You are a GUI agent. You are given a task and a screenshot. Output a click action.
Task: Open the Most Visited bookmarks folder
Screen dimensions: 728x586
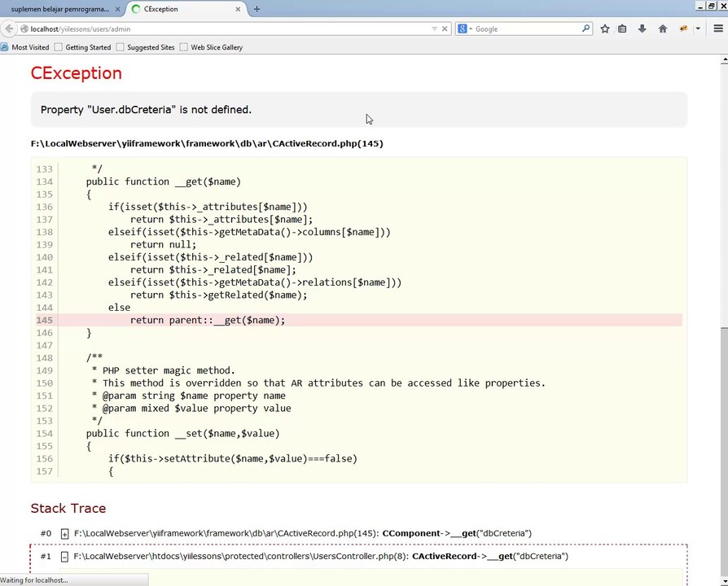[25, 47]
